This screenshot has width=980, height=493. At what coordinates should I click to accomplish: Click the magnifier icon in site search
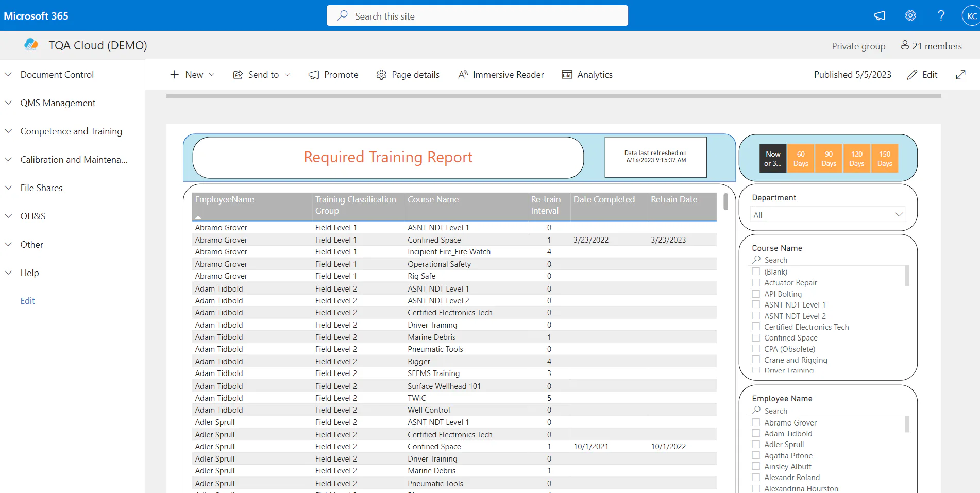pos(343,15)
